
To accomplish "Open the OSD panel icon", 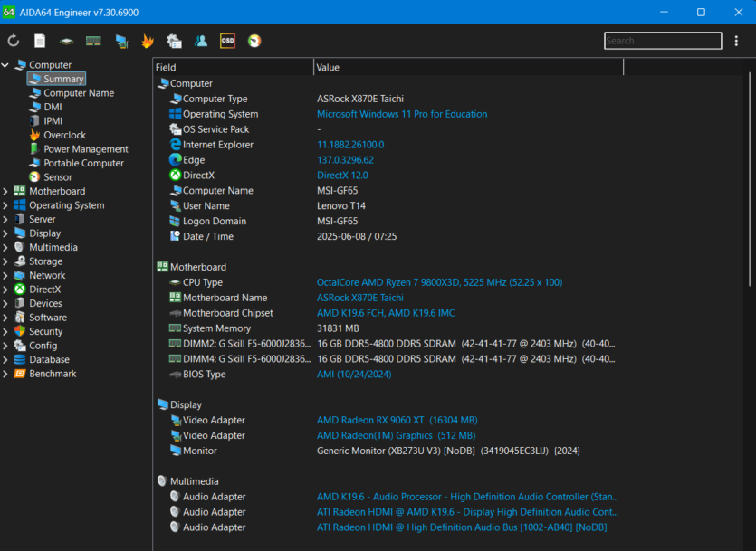I will 227,41.
